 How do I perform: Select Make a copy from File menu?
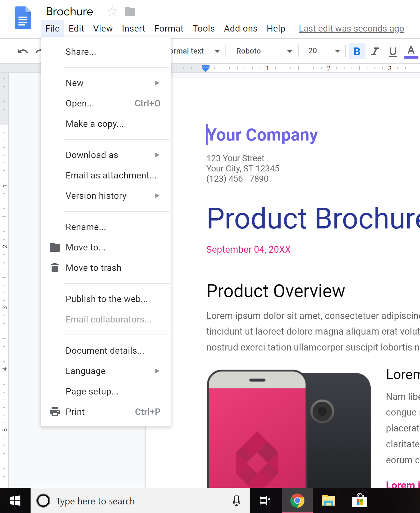pos(95,124)
